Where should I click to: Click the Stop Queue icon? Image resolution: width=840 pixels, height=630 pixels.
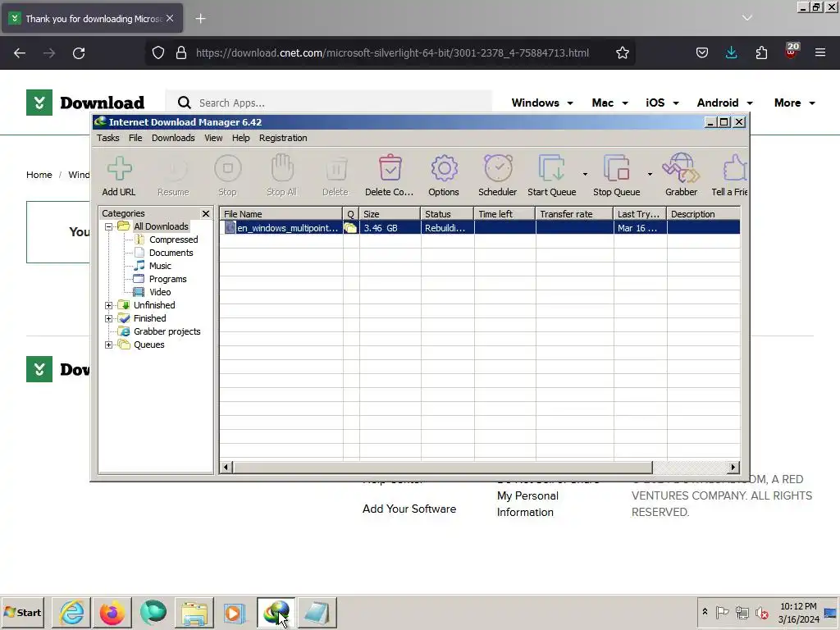(x=616, y=169)
